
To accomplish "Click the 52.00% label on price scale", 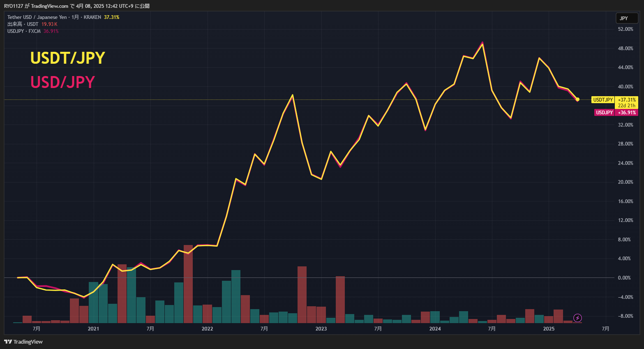I will click(x=625, y=29).
